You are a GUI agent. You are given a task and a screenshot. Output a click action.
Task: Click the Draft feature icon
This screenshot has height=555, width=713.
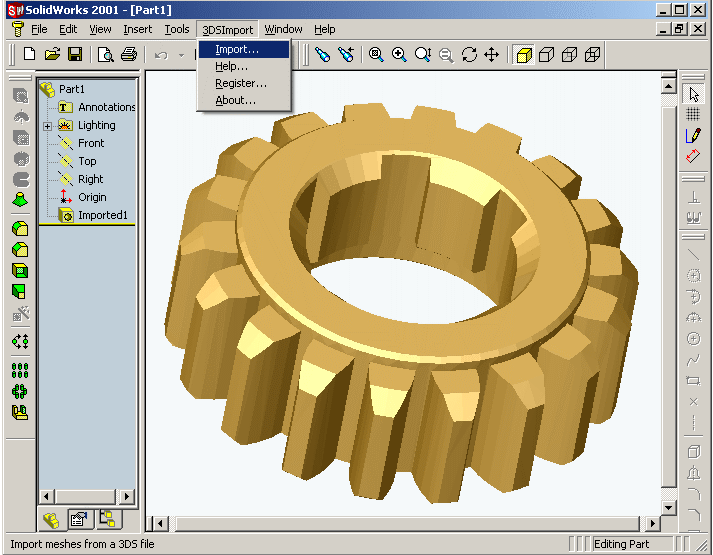20,291
